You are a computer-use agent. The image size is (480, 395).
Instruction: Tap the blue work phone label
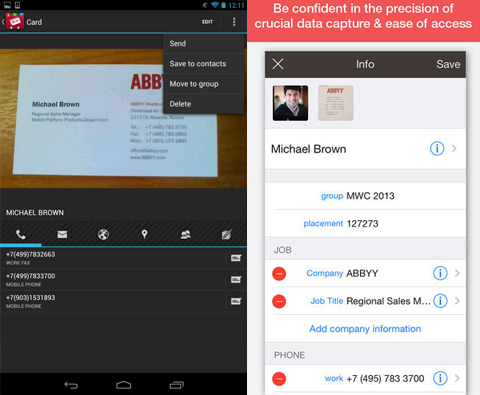point(334,379)
